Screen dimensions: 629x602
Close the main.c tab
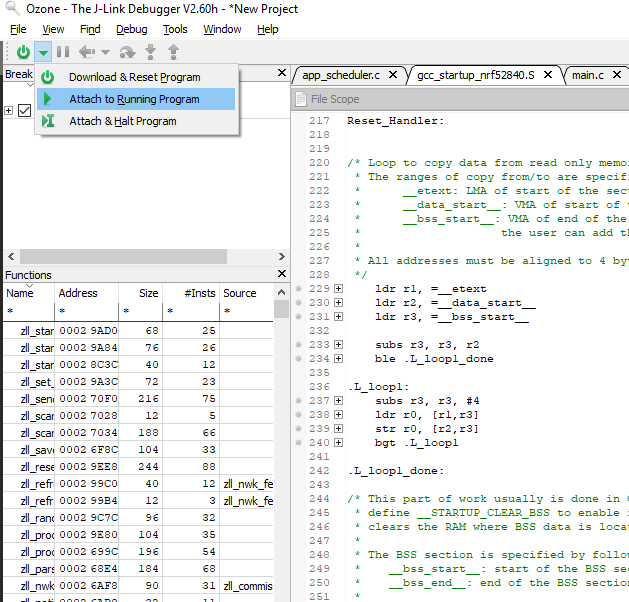point(617,75)
